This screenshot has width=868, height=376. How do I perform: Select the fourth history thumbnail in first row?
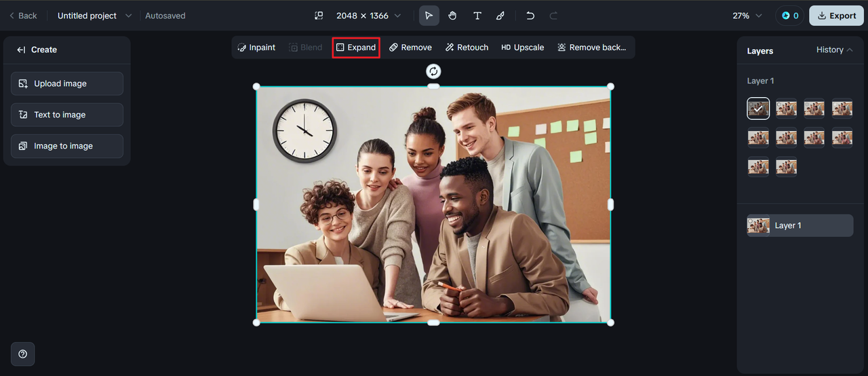pyautogui.click(x=842, y=109)
